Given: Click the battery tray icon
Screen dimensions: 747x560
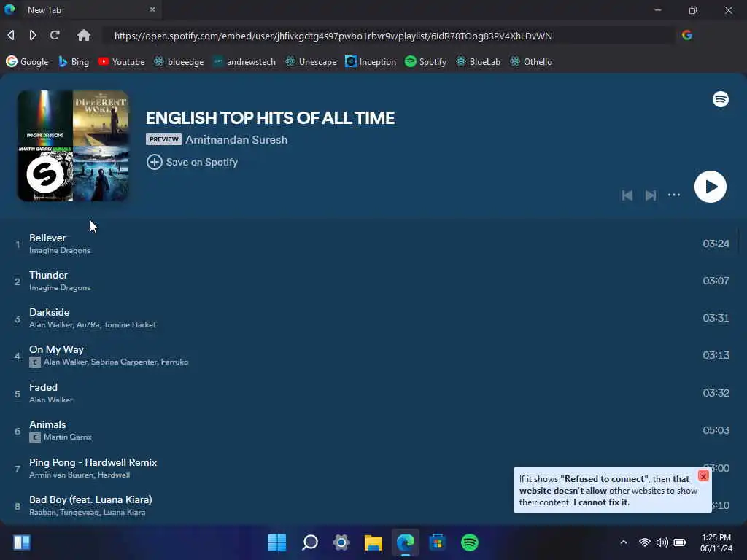Looking at the screenshot, I should pyautogui.click(x=680, y=542).
